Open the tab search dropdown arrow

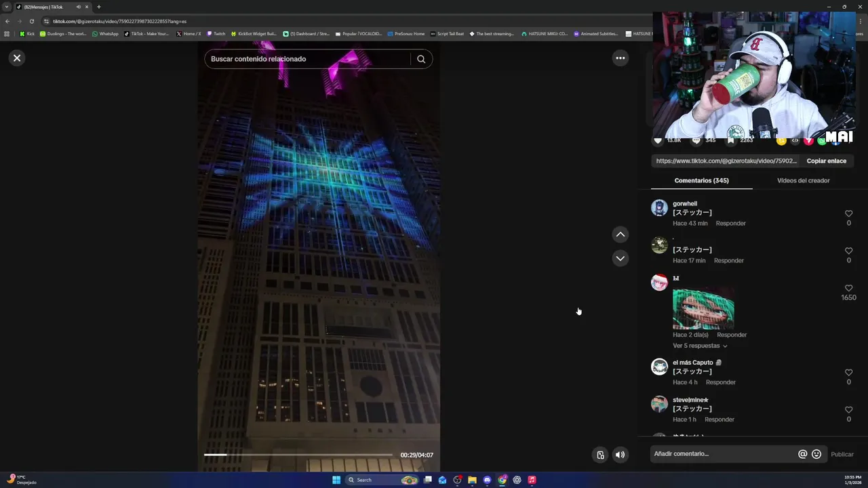coord(7,7)
